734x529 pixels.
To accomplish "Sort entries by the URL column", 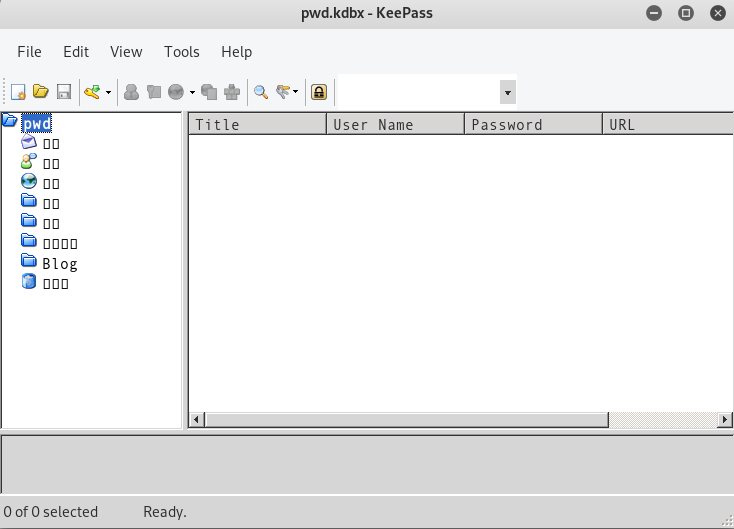I will coord(668,125).
